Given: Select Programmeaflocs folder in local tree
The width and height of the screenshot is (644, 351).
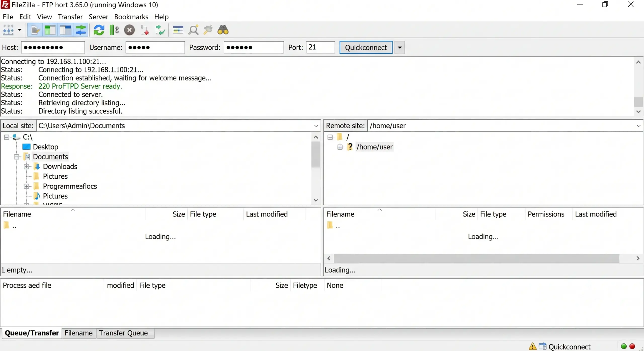Looking at the screenshot, I should [70, 186].
